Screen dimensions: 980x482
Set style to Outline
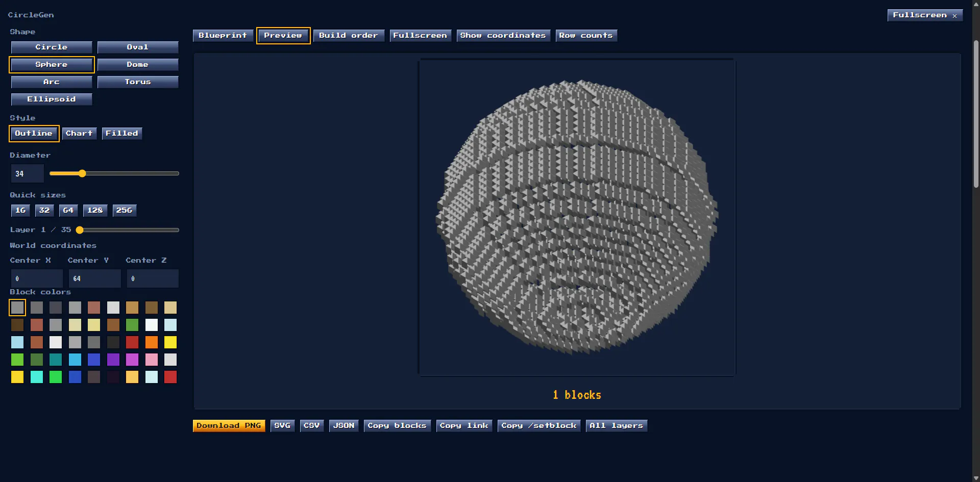[34, 133]
